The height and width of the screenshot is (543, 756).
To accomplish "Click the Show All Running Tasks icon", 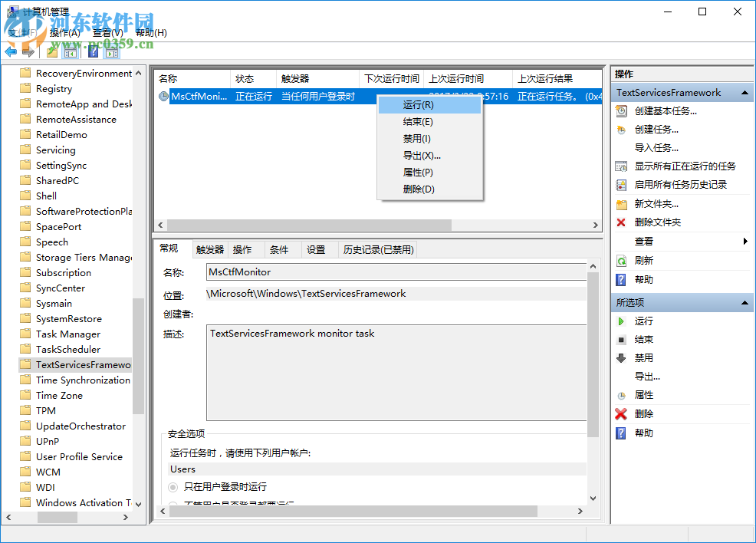I will pyautogui.click(x=620, y=166).
